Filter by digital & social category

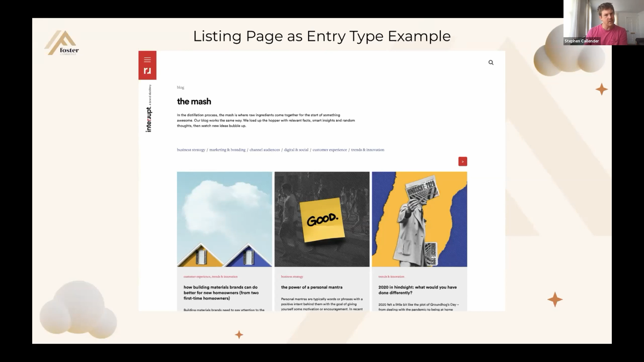[296, 150]
